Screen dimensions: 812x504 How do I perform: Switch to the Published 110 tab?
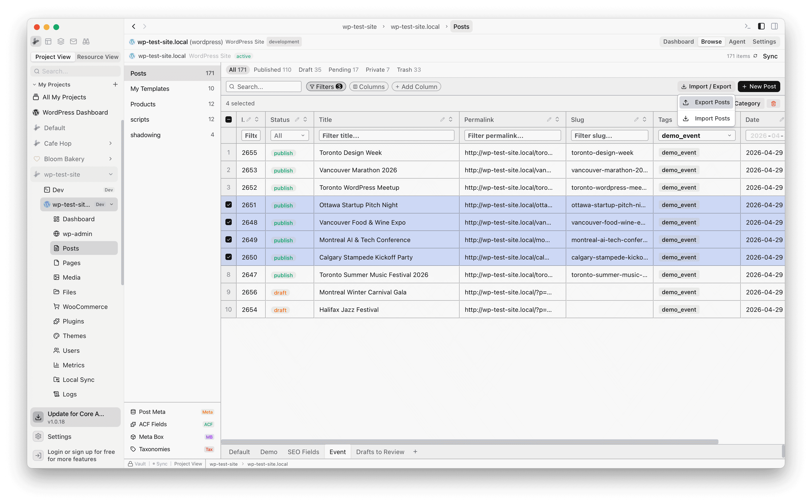point(272,70)
